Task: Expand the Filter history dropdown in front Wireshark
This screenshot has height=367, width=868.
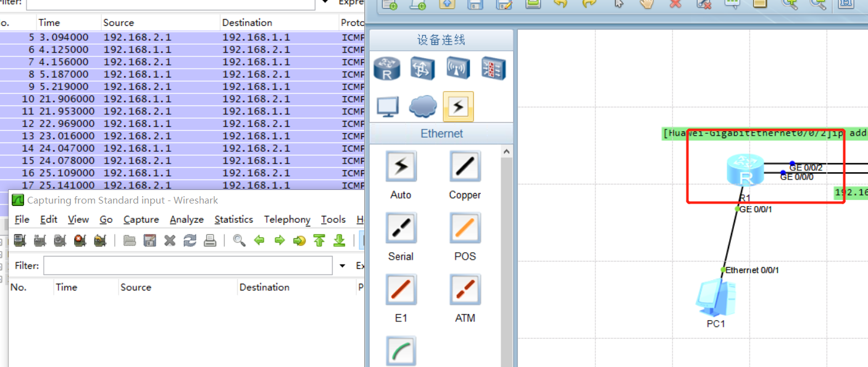Action: point(343,266)
